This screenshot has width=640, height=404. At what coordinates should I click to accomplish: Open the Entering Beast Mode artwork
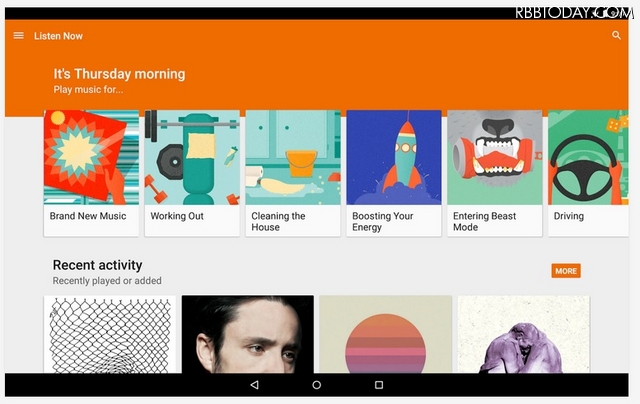[x=495, y=157]
